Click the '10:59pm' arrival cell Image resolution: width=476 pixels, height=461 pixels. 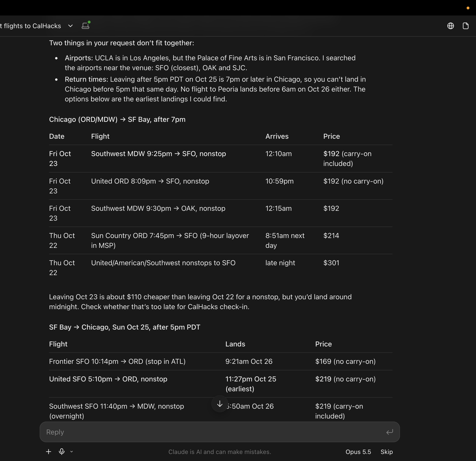pos(279,181)
